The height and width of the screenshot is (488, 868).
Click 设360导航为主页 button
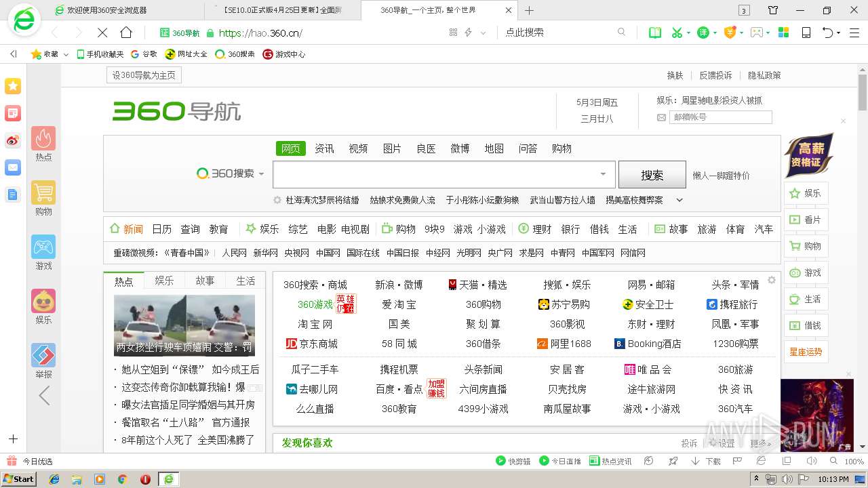[x=144, y=75]
